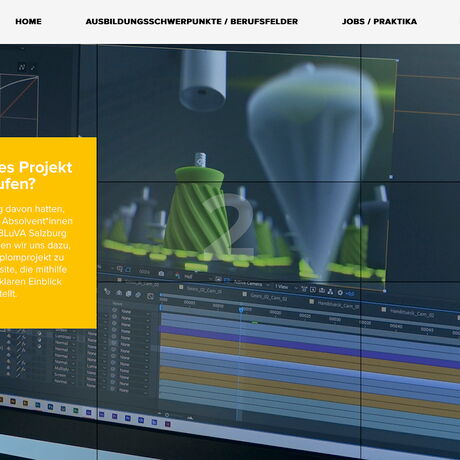Screen dimensions: 460x460
Task: Click the snapshot camera icon under viewer
Action: tap(161, 274)
